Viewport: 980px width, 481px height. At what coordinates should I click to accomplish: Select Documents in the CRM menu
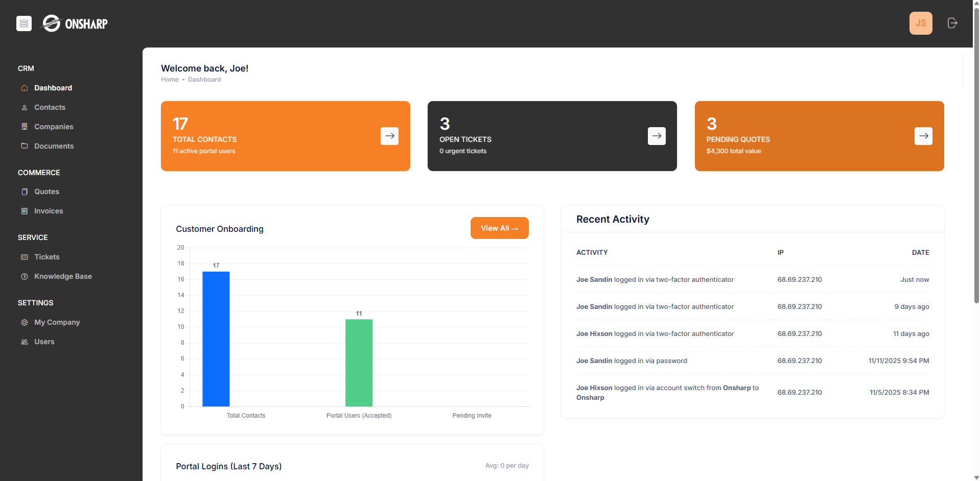(54, 146)
